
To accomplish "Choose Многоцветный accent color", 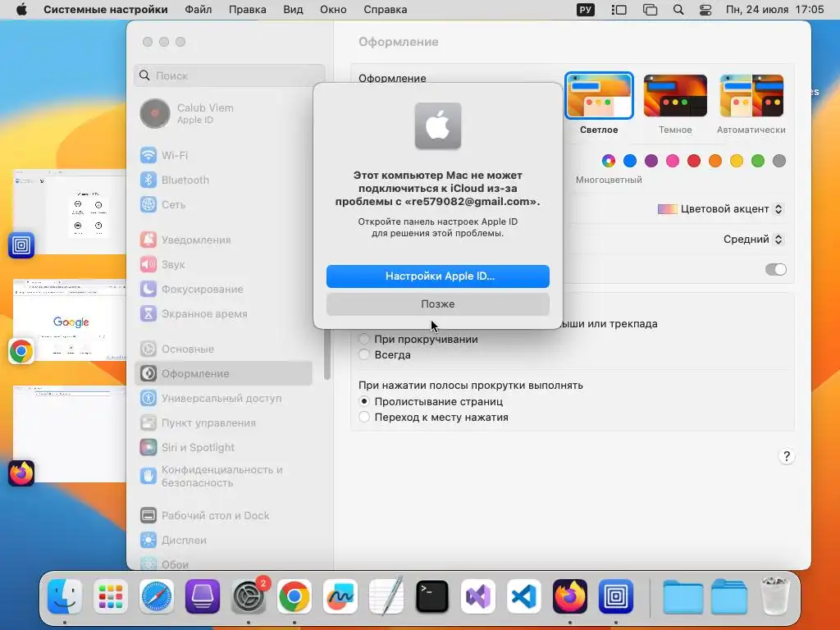I will pyautogui.click(x=609, y=161).
